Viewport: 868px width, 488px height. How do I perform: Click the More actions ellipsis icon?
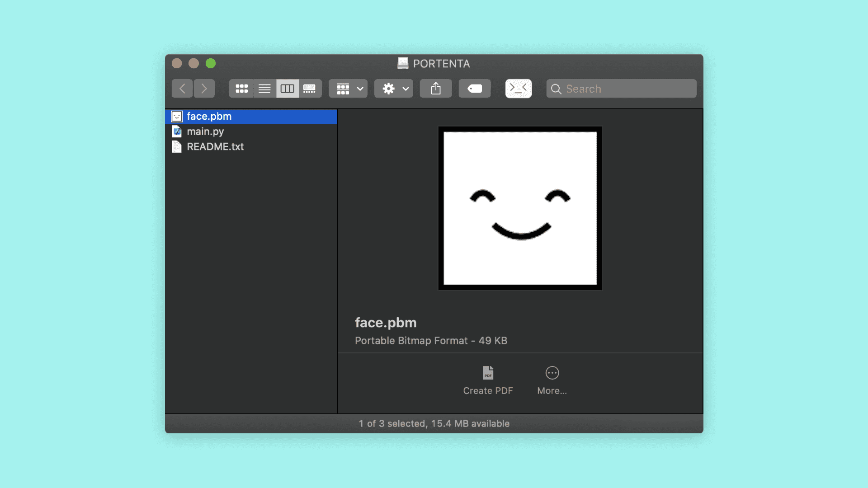552,373
